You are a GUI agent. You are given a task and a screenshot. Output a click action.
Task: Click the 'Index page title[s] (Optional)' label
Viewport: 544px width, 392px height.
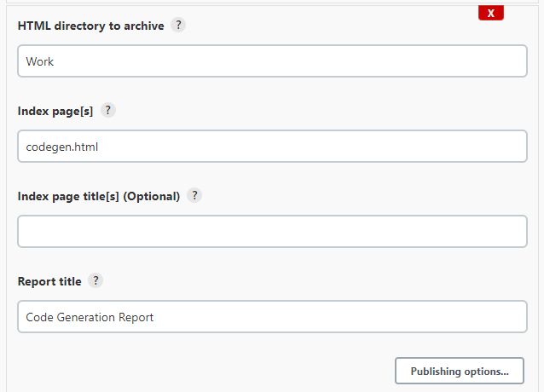tap(99, 197)
